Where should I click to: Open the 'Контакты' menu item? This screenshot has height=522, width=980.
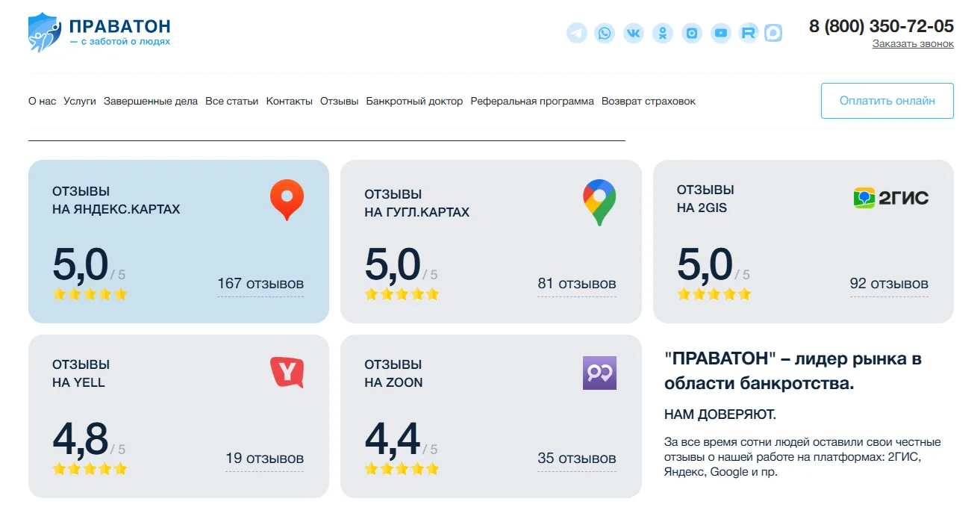click(290, 101)
